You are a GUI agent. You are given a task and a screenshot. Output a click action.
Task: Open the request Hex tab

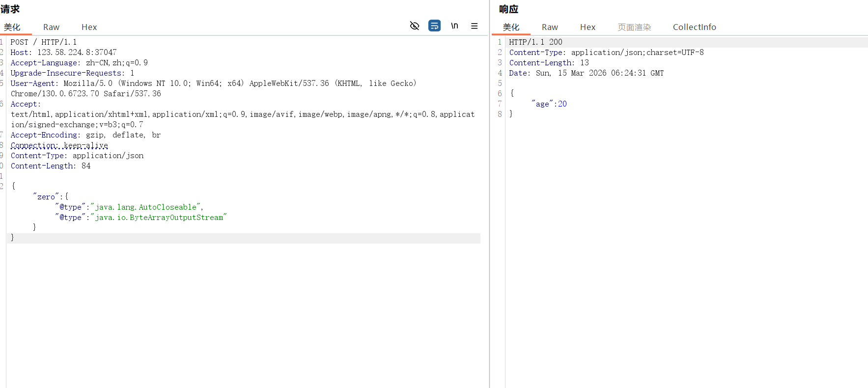[x=89, y=27]
